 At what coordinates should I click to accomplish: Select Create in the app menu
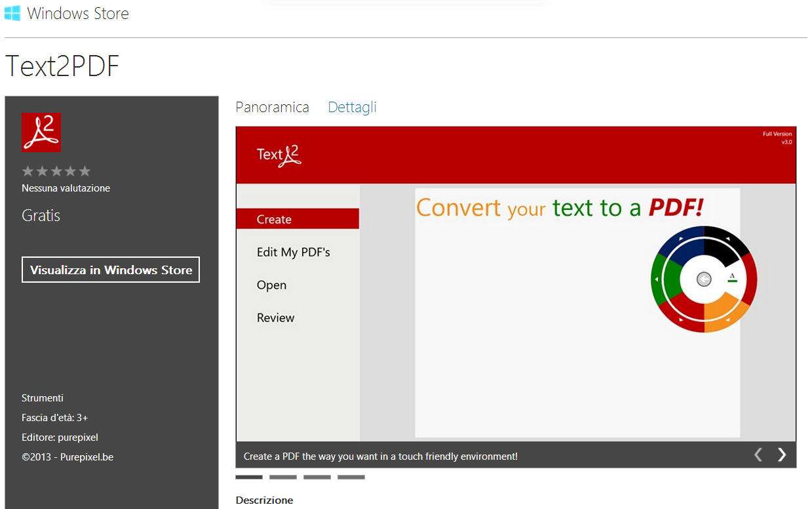pyautogui.click(x=274, y=220)
